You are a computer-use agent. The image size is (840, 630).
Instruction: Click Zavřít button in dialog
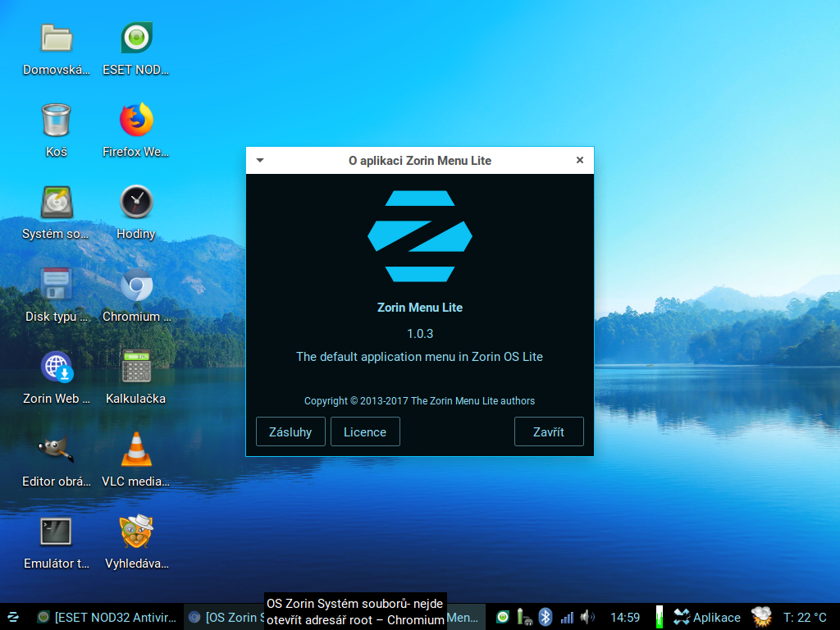click(x=549, y=431)
